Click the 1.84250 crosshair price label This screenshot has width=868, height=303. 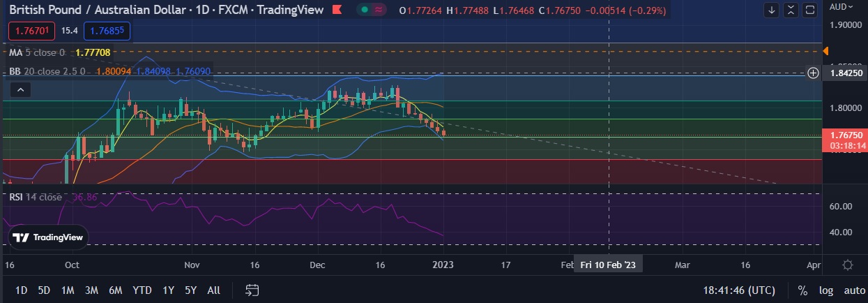[844, 73]
